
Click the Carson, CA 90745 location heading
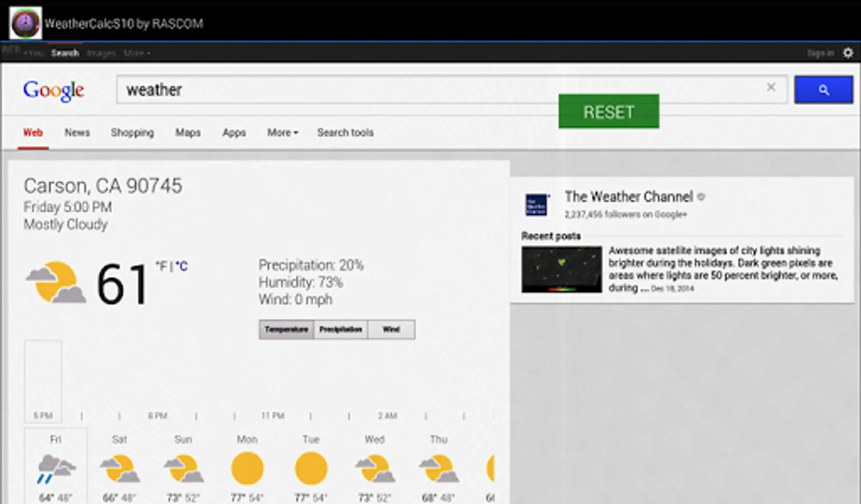103,186
